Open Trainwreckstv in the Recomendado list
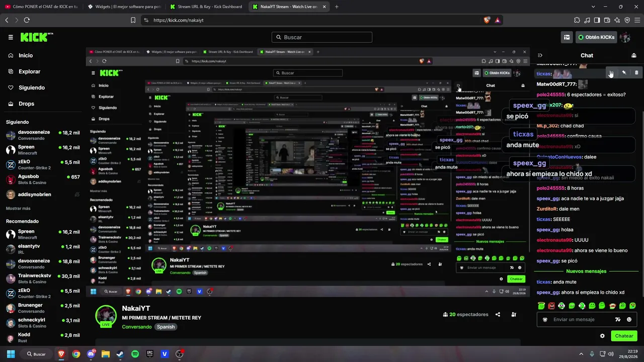Image resolution: width=644 pixels, height=362 pixels. tap(43, 279)
